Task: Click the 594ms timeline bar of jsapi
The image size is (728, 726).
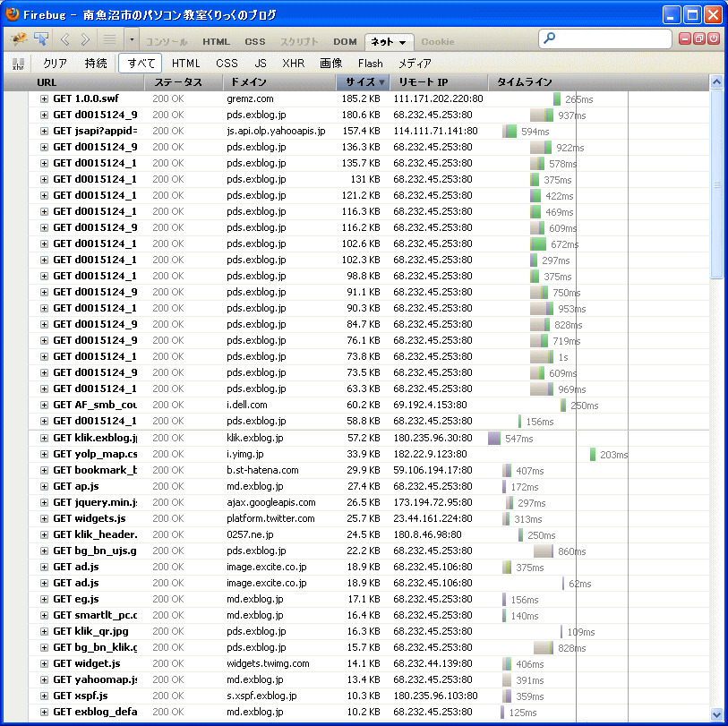Action: (510, 132)
